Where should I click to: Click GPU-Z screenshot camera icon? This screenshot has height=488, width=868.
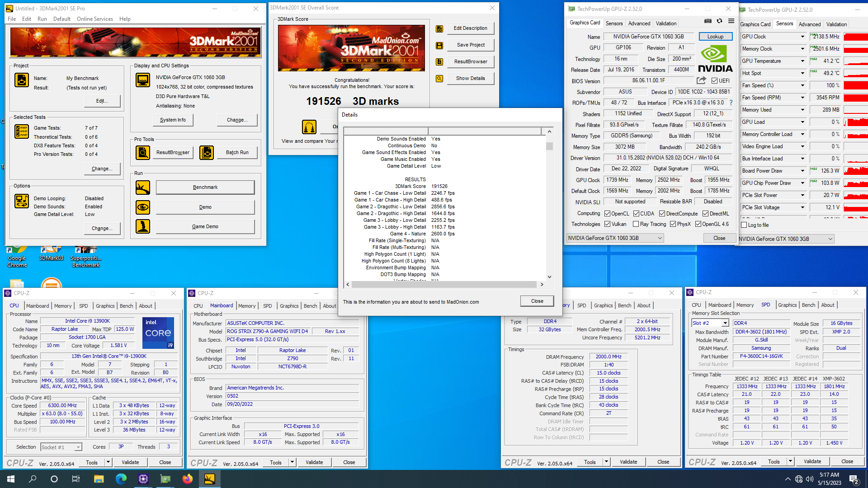coord(708,21)
